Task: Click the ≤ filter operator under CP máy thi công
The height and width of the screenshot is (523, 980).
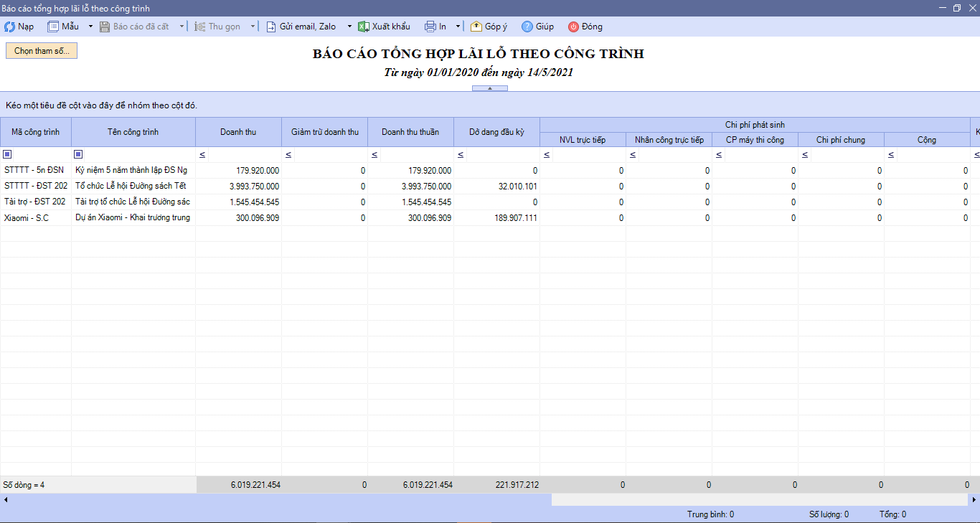Action: tap(719, 155)
